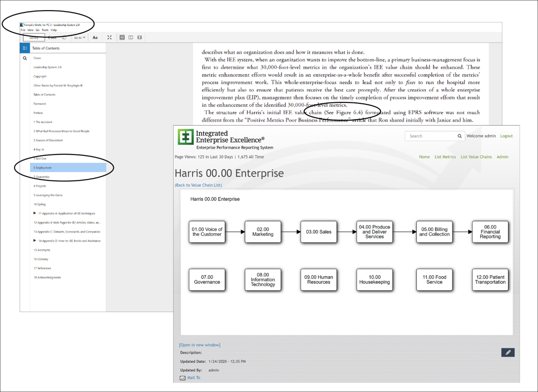This screenshot has height=392, width=538.
Task: Click the Integrated Enterprise Excellence logo
Action: [x=186, y=137]
